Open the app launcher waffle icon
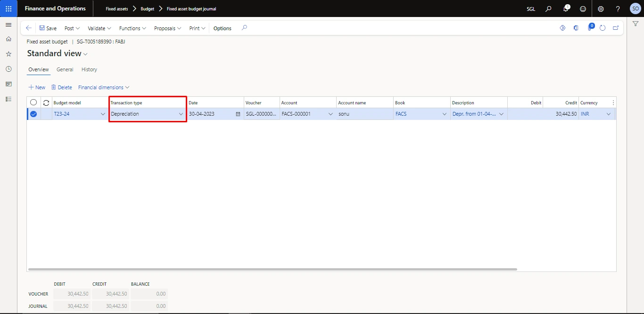 [x=8, y=8]
